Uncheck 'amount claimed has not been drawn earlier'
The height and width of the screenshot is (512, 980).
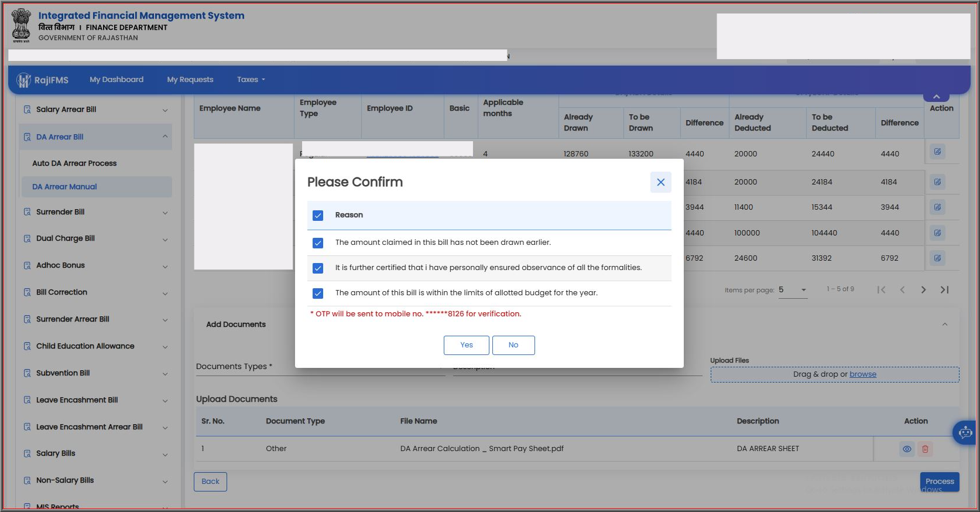tap(318, 243)
